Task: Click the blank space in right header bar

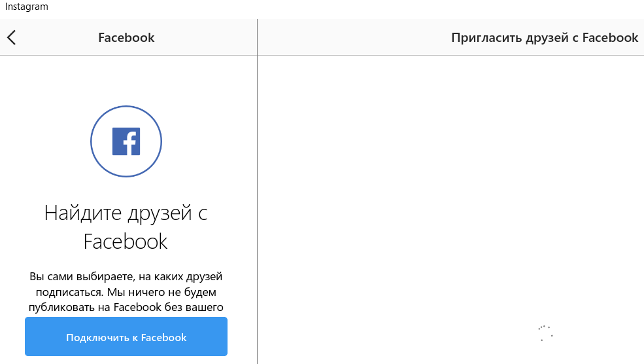Action: pyautogui.click(x=353, y=37)
